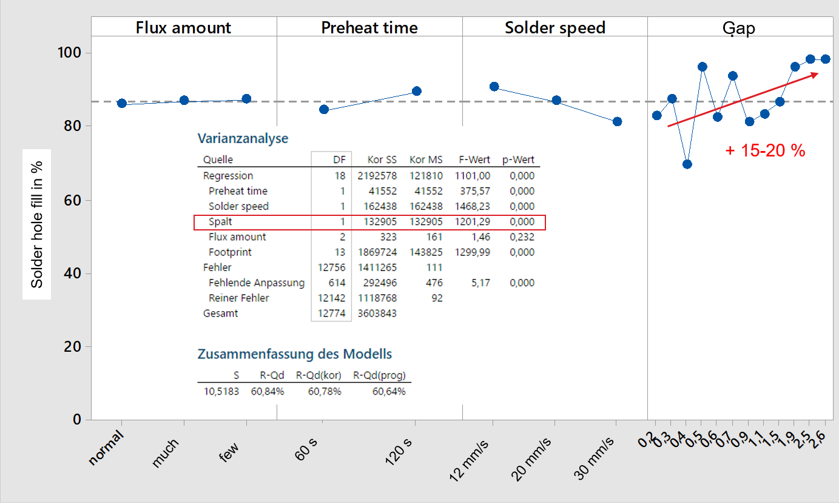Select the data point above 12 mm/s
Screen dimensions: 839x504
pos(494,86)
